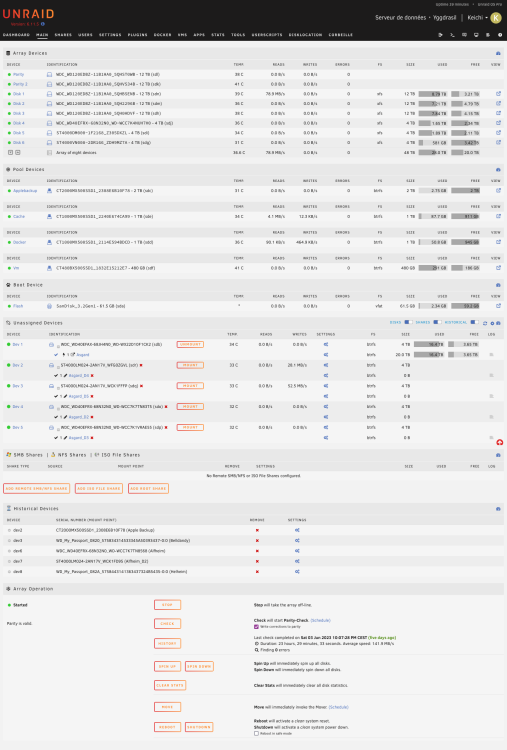
Task: Click the disk icon beside Disk 4
Action: 49,123
